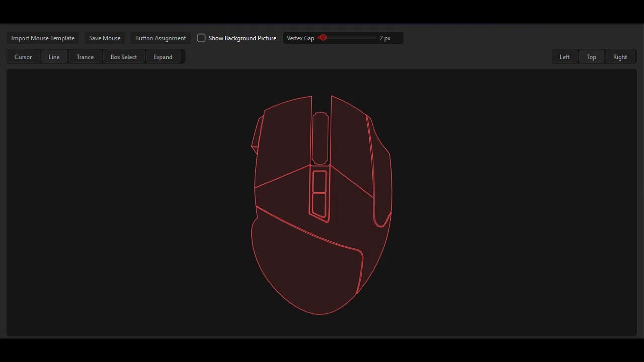Image resolution: width=644 pixels, height=362 pixels.
Task: Enable the Show Background Picture checkbox
Action: [201, 38]
